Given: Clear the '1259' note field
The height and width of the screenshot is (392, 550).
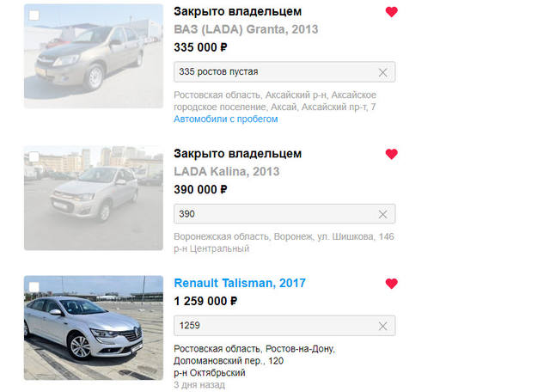Looking at the screenshot, I should (x=382, y=326).
